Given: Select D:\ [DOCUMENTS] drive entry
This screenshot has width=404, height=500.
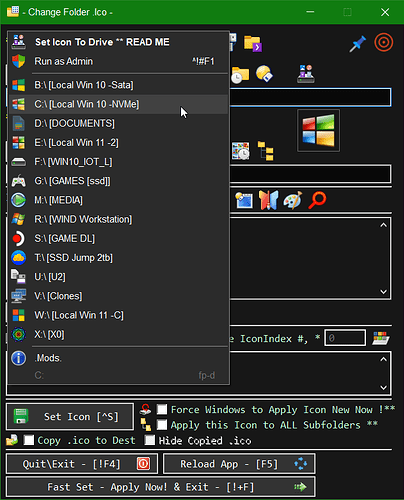Looking at the screenshot, I should pos(118,124).
